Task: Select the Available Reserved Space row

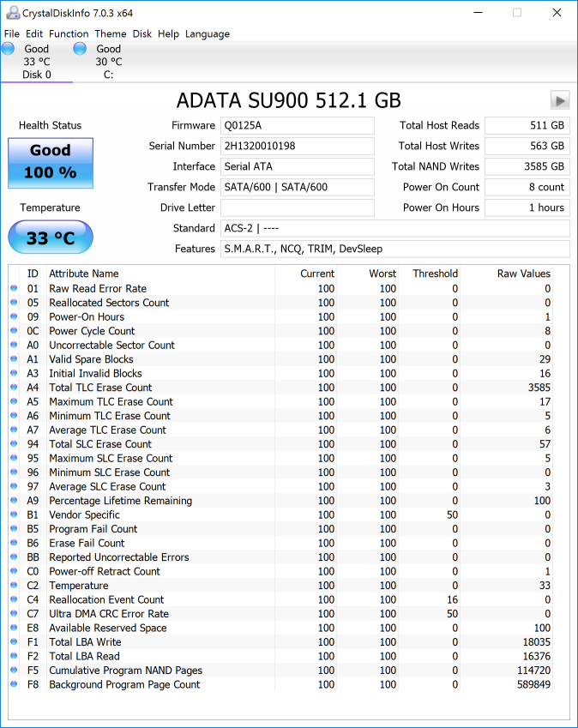Action: [281, 628]
